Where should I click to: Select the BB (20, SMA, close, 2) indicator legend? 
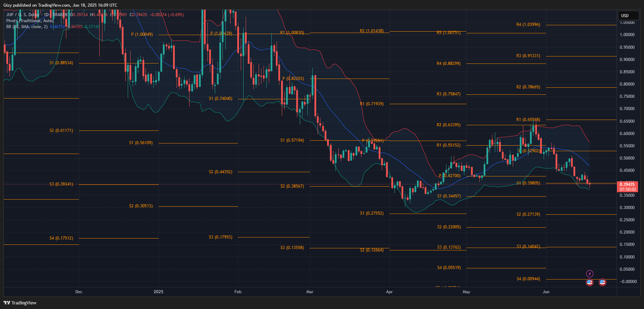[27, 27]
